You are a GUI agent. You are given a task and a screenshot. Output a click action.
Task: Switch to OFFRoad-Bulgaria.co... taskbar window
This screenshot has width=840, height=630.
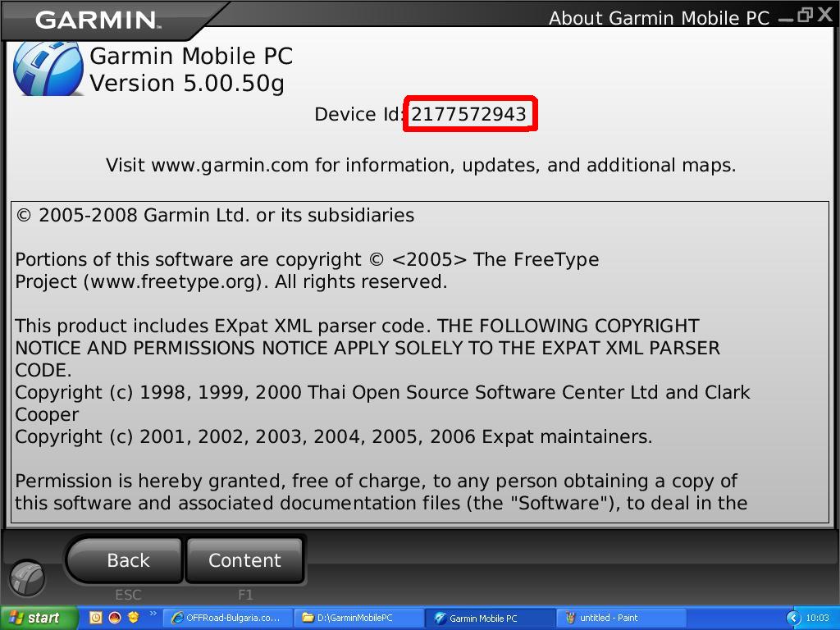[x=227, y=618]
